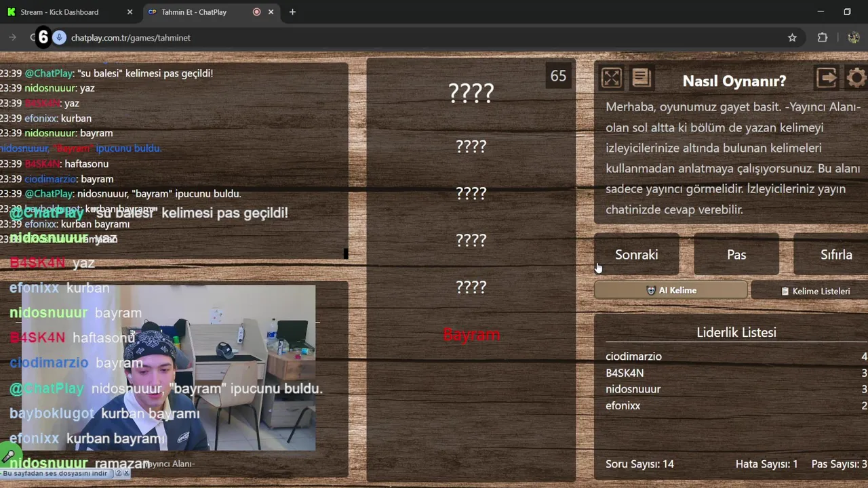
Task: Close the audio download bar
Action: click(x=127, y=473)
